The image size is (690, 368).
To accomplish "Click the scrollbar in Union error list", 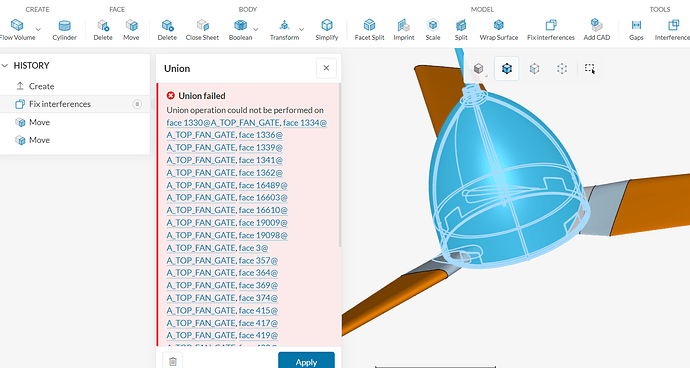I will (x=339, y=165).
